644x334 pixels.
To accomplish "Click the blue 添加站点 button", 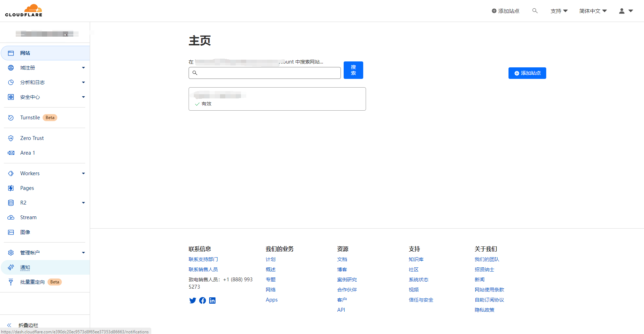I will pyautogui.click(x=527, y=73).
